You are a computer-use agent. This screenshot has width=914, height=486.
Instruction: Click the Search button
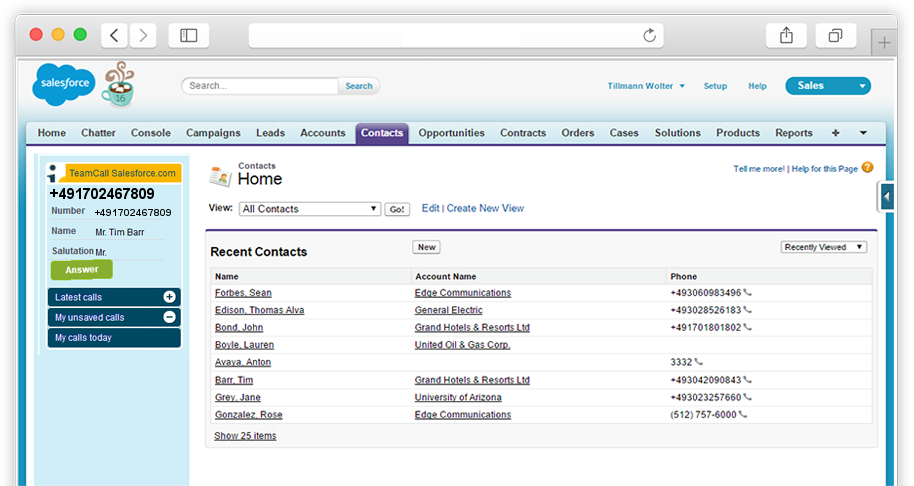(x=359, y=86)
